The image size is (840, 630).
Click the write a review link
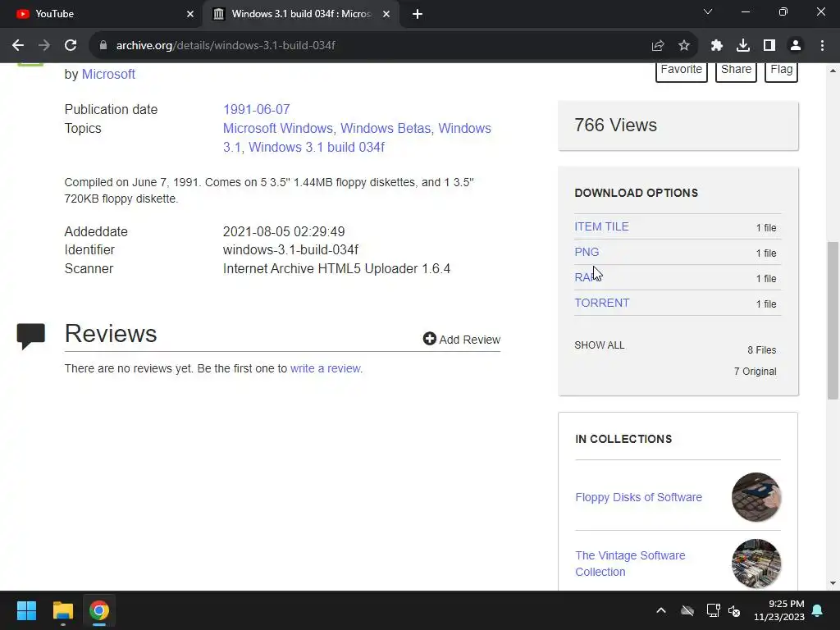click(x=325, y=368)
